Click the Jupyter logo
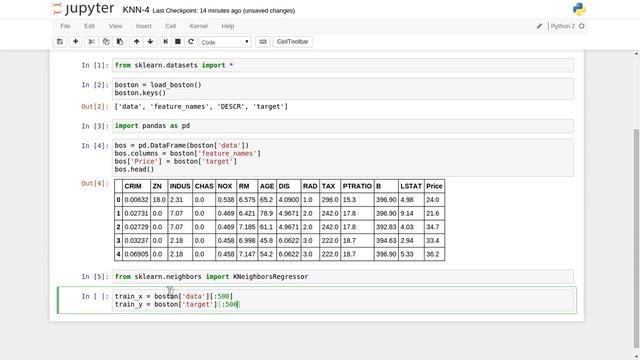 pyautogui.click(x=84, y=9)
